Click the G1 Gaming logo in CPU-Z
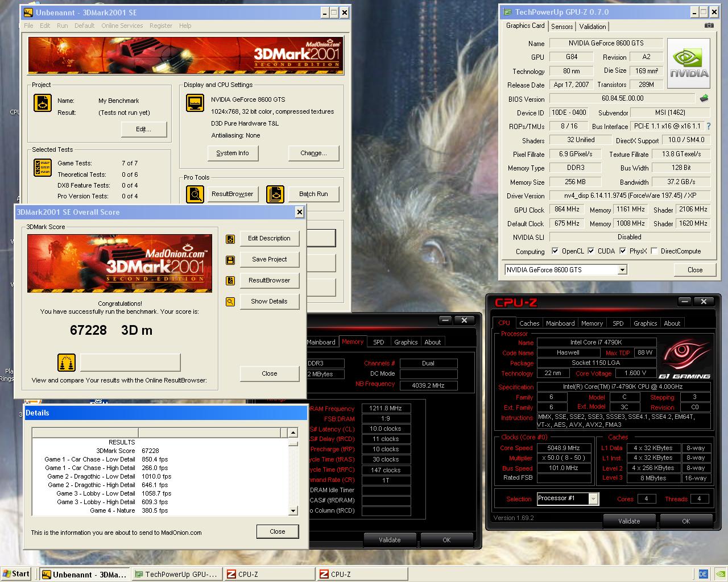This screenshot has width=728, height=582. 685,360
